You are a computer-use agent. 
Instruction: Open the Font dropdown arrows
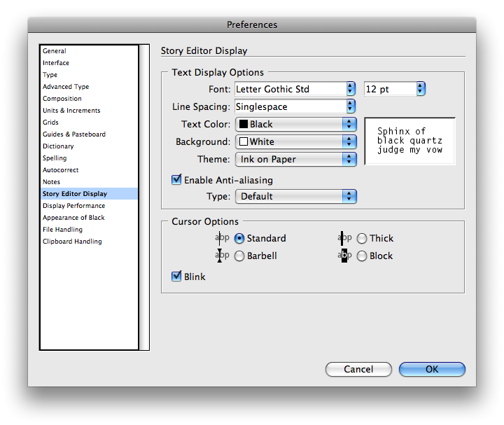351,89
